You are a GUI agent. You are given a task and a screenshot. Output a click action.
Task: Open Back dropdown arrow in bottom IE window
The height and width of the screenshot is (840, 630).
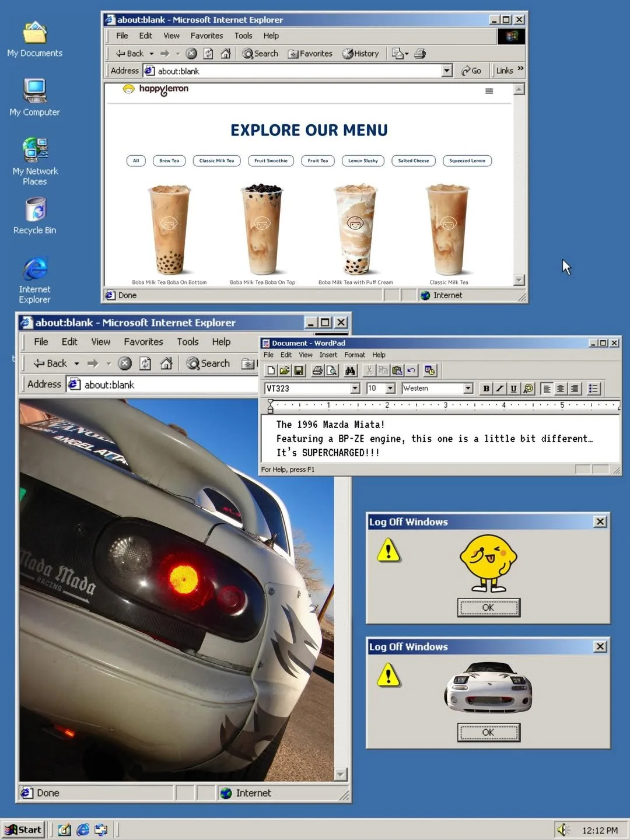tap(76, 363)
